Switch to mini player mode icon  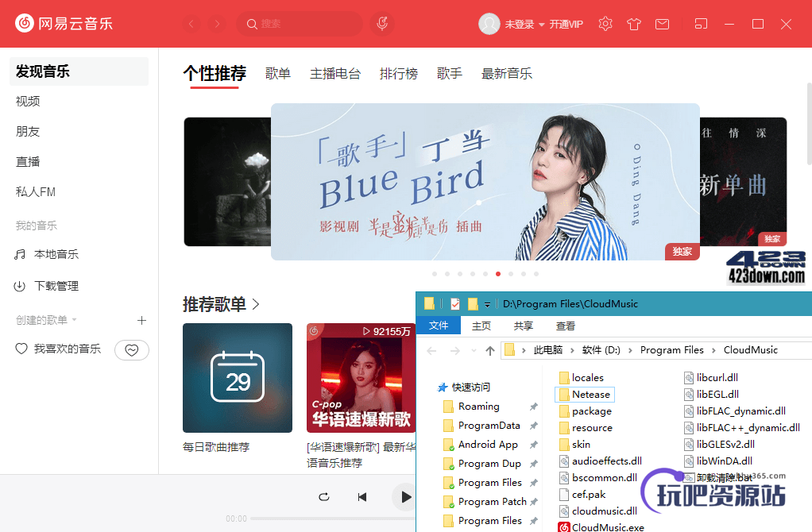[701, 24]
